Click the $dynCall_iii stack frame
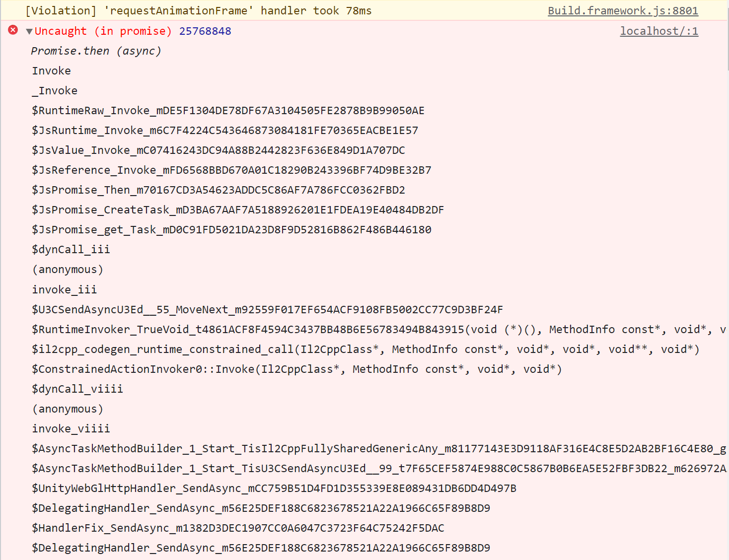Viewport: 729px width, 560px height. click(x=71, y=250)
